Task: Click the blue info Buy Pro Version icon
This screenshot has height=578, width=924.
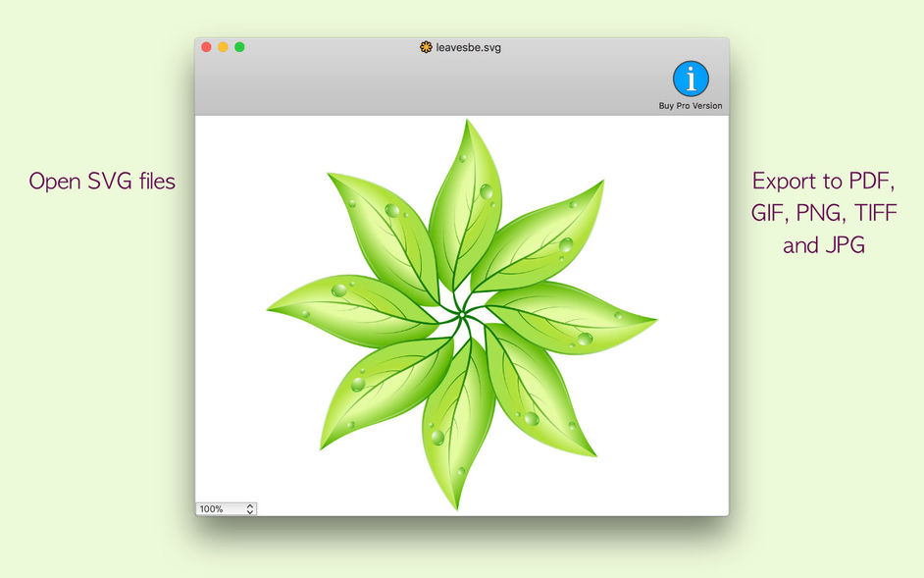Action: click(691, 79)
